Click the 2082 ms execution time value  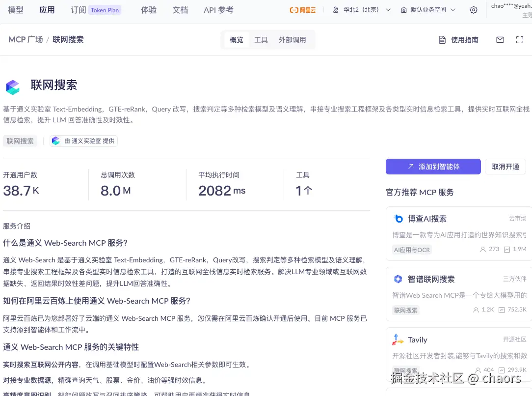222,191
